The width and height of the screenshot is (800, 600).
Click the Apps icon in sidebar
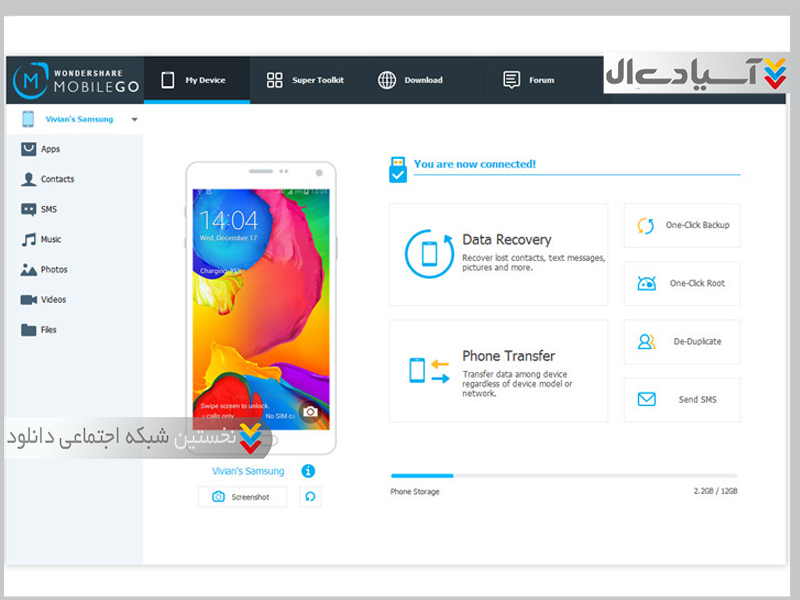[29, 149]
